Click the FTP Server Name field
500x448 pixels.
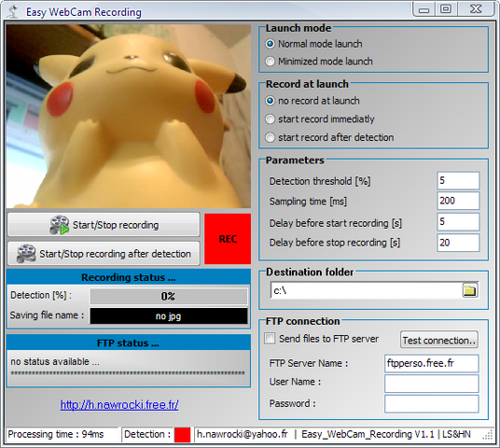pyautogui.click(x=432, y=363)
